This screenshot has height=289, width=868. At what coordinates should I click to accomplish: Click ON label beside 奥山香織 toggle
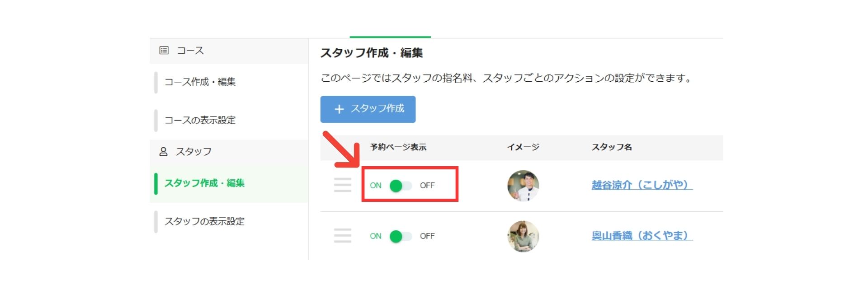pos(376,236)
